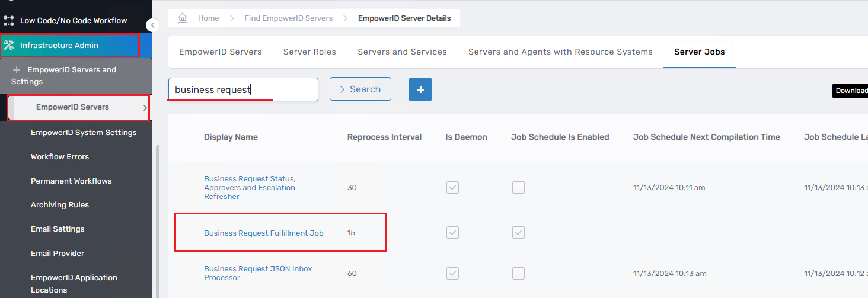Open Business Request Status, Approvers Refresher link
Image resolution: width=868 pixels, height=298 pixels.
(x=250, y=188)
